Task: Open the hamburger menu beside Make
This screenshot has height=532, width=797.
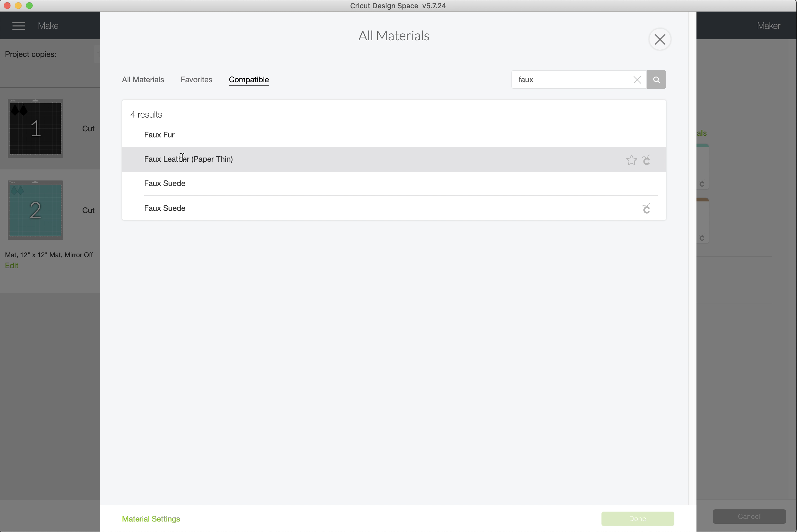Action: tap(19, 26)
